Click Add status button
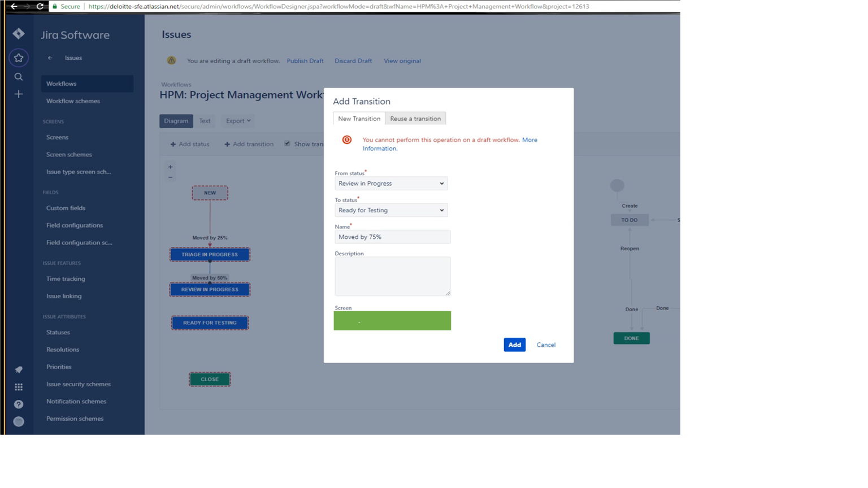 [x=190, y=144]
